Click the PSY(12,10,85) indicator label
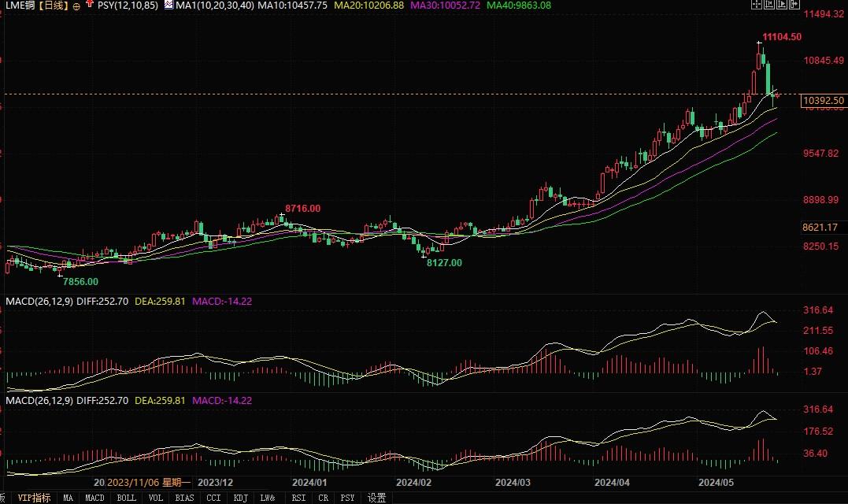 pyautogui.click(x=127, y=5)
